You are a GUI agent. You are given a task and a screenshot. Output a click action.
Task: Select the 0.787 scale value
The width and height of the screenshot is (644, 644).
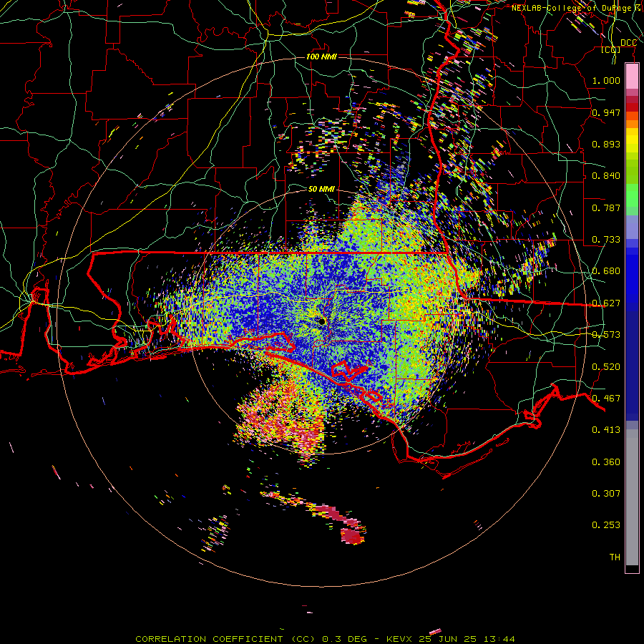[606, 208]
